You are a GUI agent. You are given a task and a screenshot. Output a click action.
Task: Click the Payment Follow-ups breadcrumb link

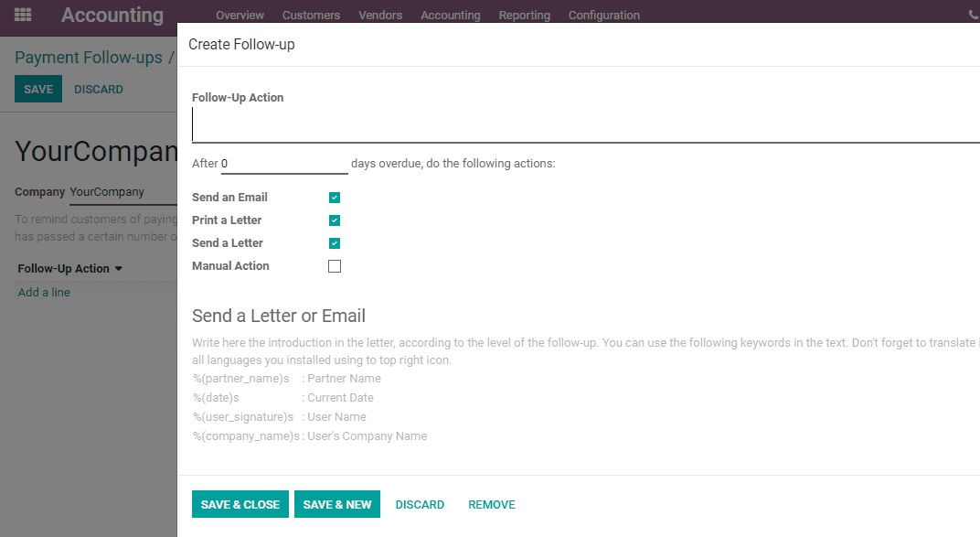pos(88,58)
